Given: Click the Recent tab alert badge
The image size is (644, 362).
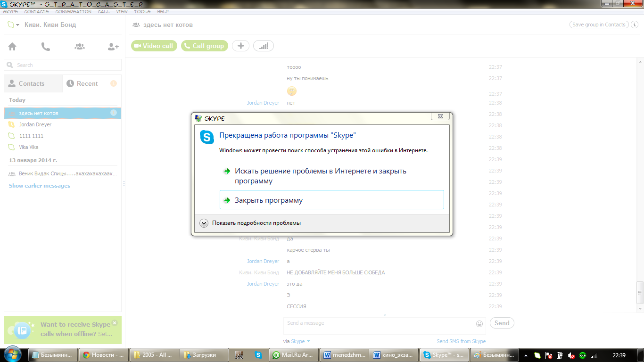Looking at the screenshot, I should (x=114, y=83).
